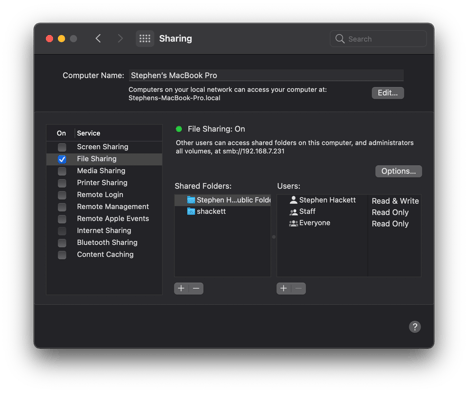Go back with the left chevron
This screenshot has height=393, width=468.
(x=98, y=39)
